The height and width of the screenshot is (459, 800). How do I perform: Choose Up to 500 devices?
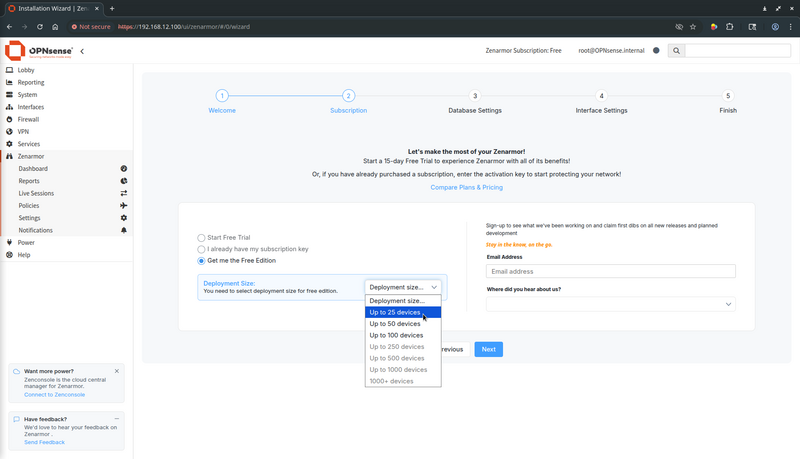pos(403,358)
